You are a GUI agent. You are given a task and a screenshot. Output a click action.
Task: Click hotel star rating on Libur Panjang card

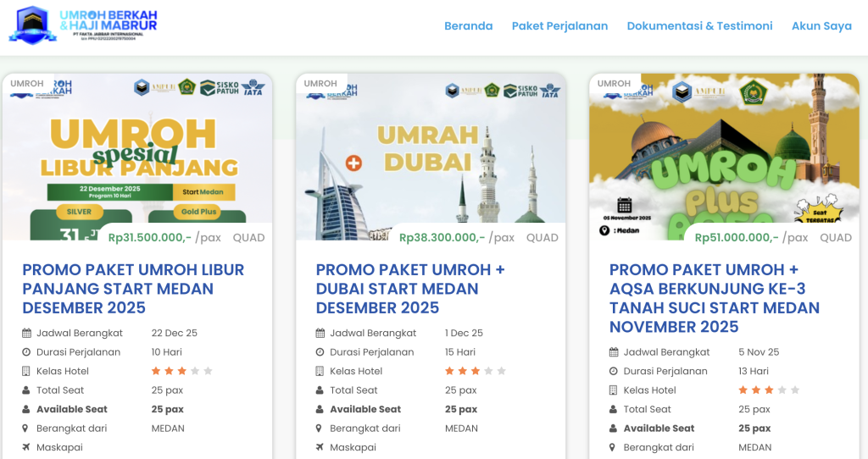pyautogui.click(x=182, y=371)
